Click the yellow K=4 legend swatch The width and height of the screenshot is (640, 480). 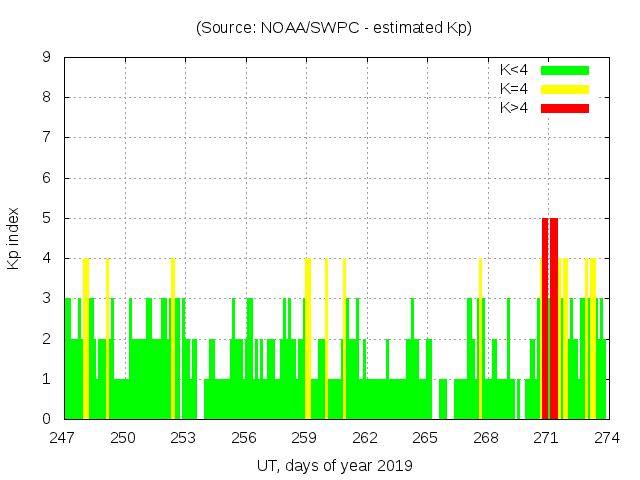(x=565, y=89)
